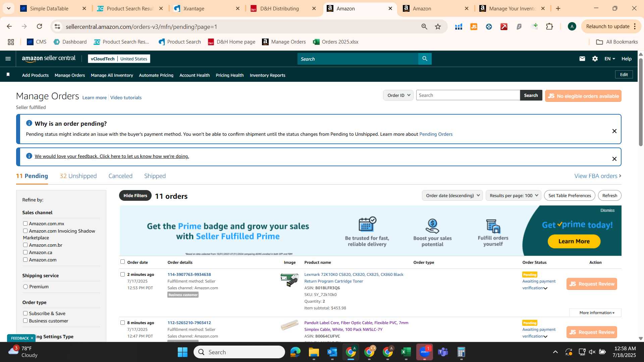Check the Amazon.com Invoicing Shadow Marketplace filter
644x362 pixels.
25,231
